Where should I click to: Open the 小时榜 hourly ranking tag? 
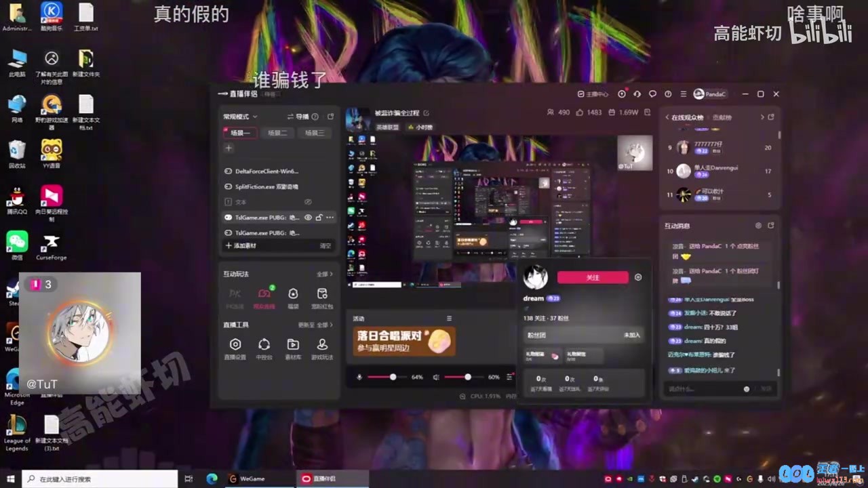[x=420, y=127]
